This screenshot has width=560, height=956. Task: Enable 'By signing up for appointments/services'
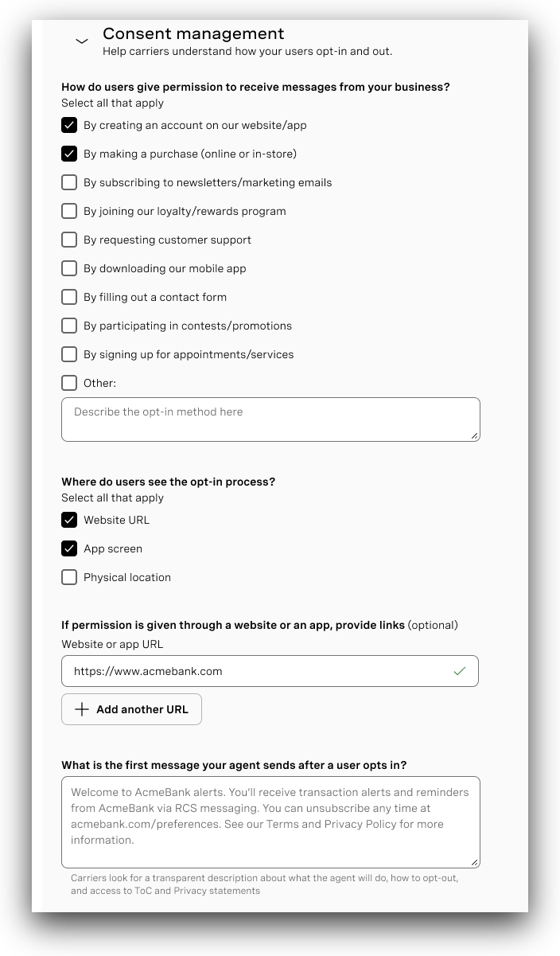coord(69,354)
